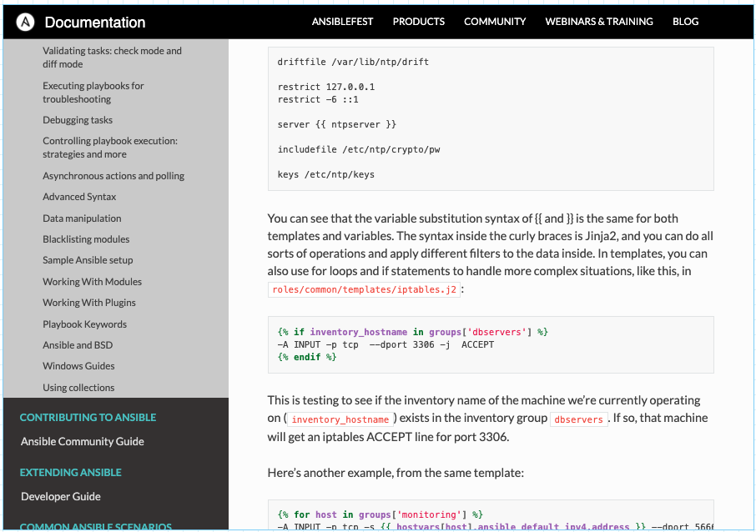This screenshot has height=532, width=756.
Task: Go to Debugging tasks page
Action: pos(78,120)
